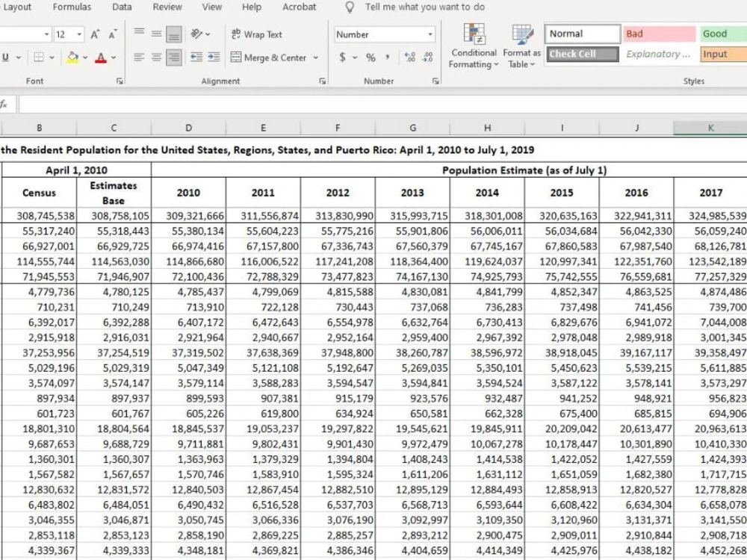The height and width of the screenshot is (560, 747).
Task: Select the Census header cell
Action: (40, 193)
